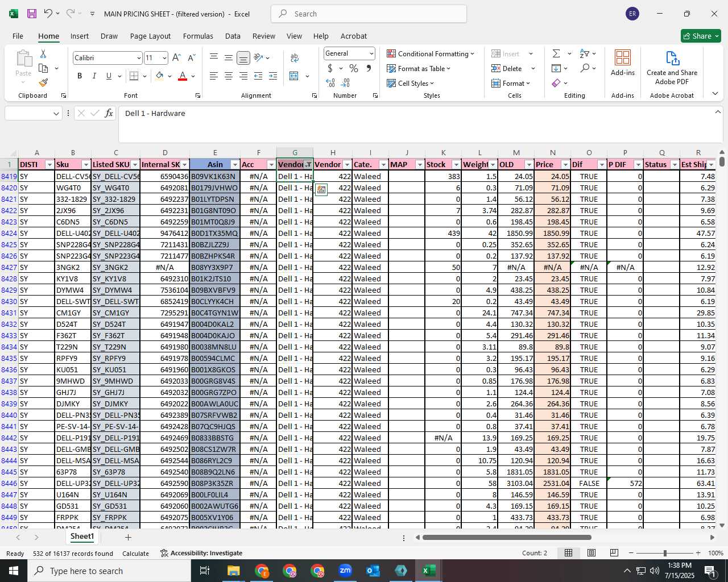Image resolution: width=728 pixels, height=582 pixels.
Task: Click the Copy icon in Clipboard group
Action: 43,68
